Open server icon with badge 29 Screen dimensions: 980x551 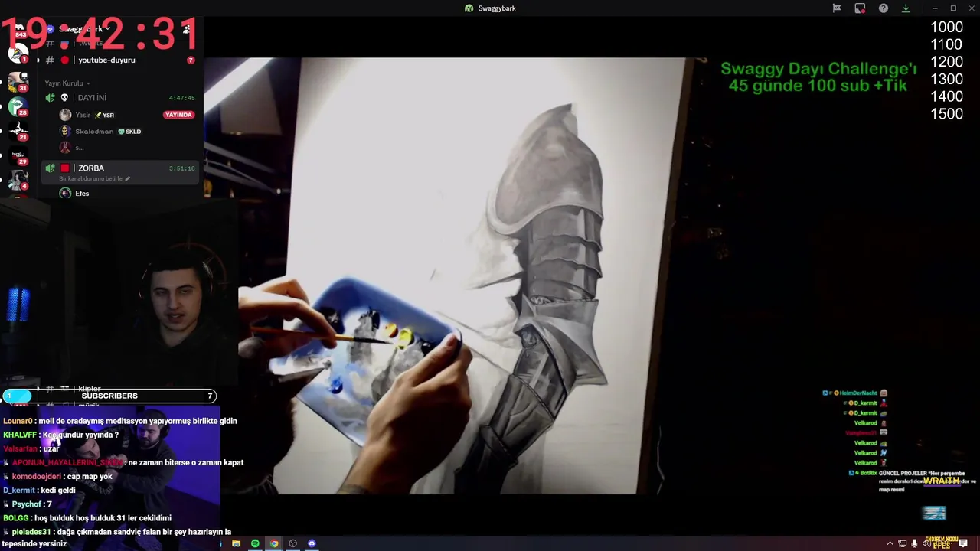[18, 156]
